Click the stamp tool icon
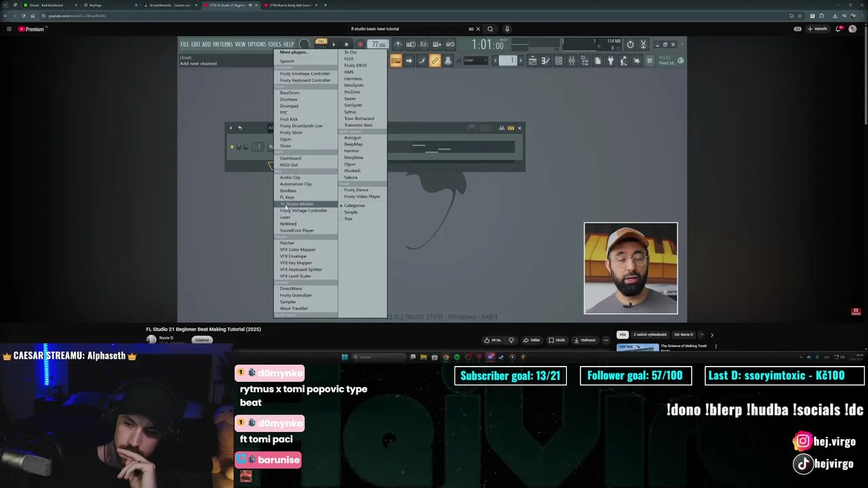Viewport: 868px width, 488px height. (x=448, y=61)
